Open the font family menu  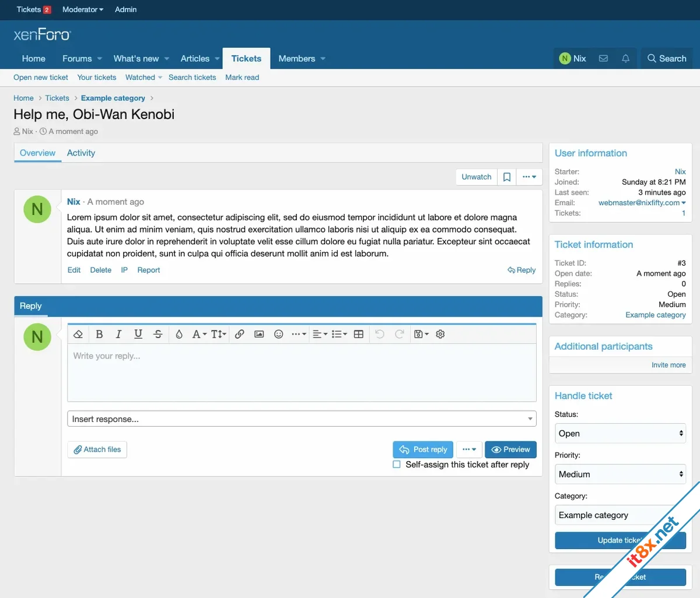(x=199, y=334)
